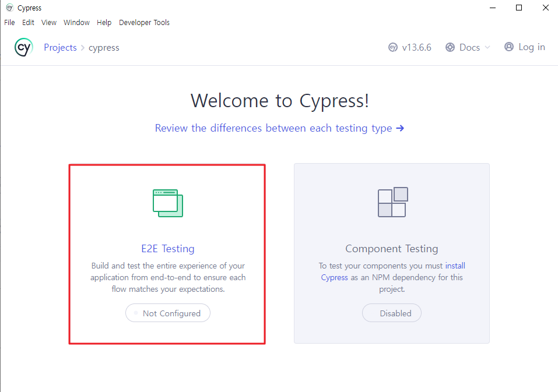The height and width of the screenshot is (392, 558).
Task: Click the arrow icon after testing type link
Action: (x=400, y=128)
